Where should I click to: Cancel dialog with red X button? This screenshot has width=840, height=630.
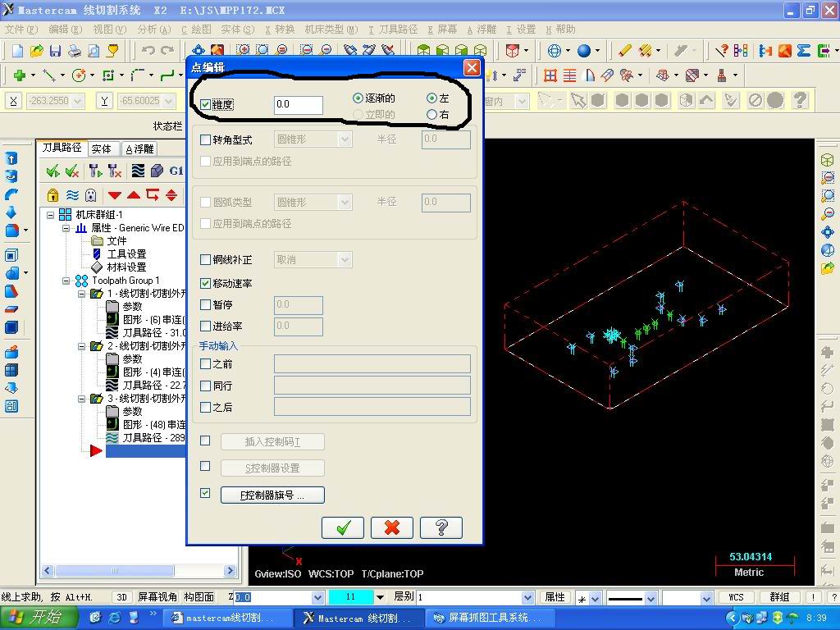click(392, 527)
